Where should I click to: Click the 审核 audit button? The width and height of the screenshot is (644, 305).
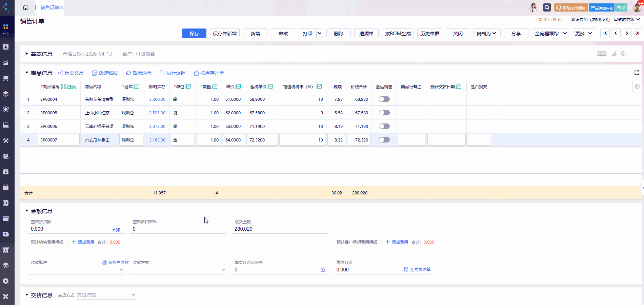283,33
